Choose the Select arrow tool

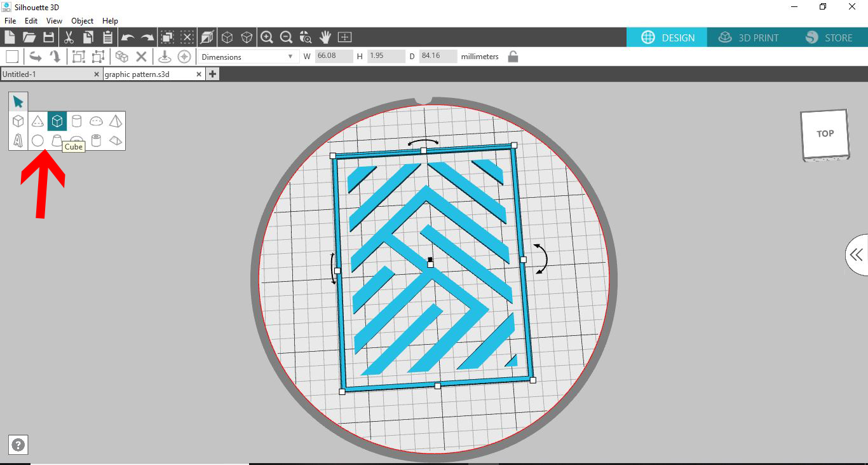[18, 102]
